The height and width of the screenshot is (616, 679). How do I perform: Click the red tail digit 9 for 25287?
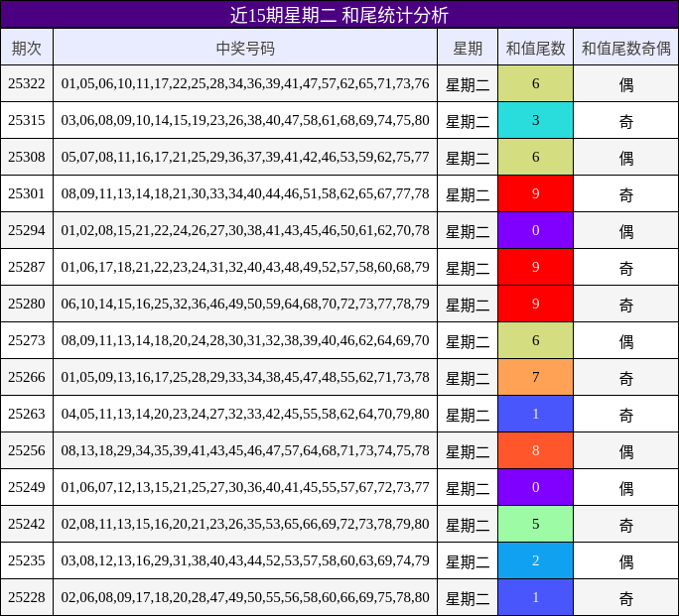(x=536, y=267)
